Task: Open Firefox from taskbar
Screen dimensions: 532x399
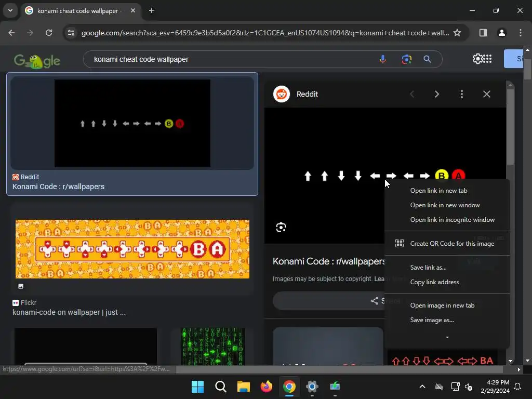Action: tap(267, 387)
